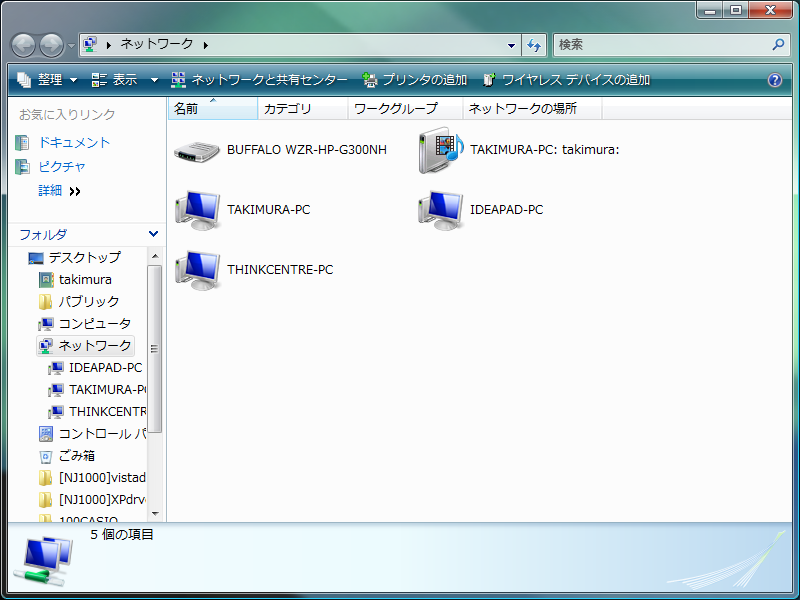Click the network icon in address bar
The image size is (800, 600).
(90, 44)
